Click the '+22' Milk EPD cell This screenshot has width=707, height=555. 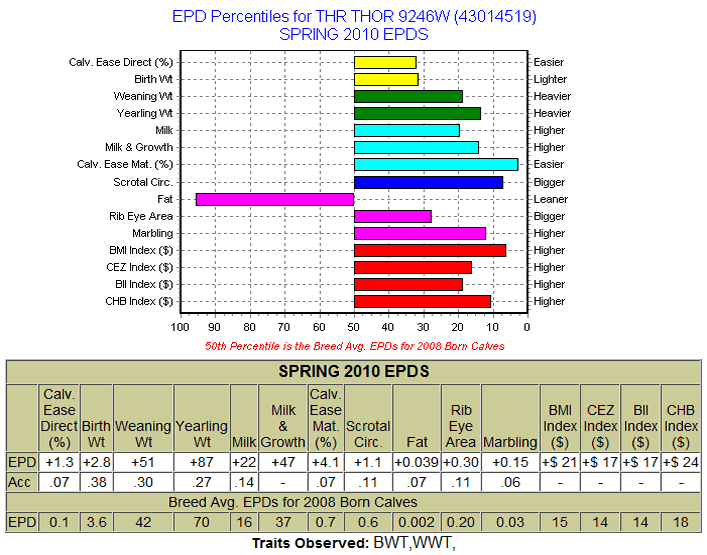[244, 462]
